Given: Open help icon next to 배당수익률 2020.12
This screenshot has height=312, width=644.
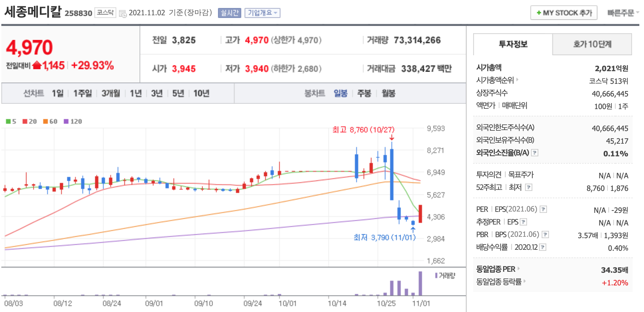Looking at the screenshot, I should coord(543,247).
